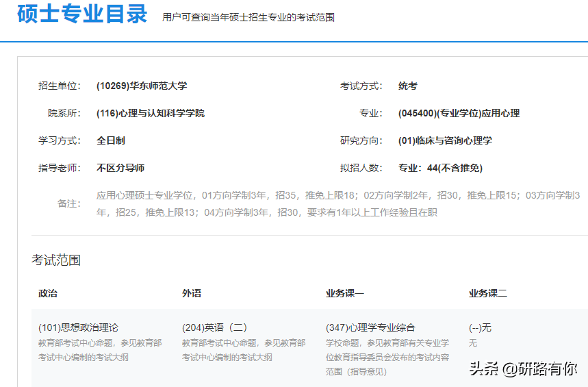Select the cell (204)英语（二）

pos(214,327)
